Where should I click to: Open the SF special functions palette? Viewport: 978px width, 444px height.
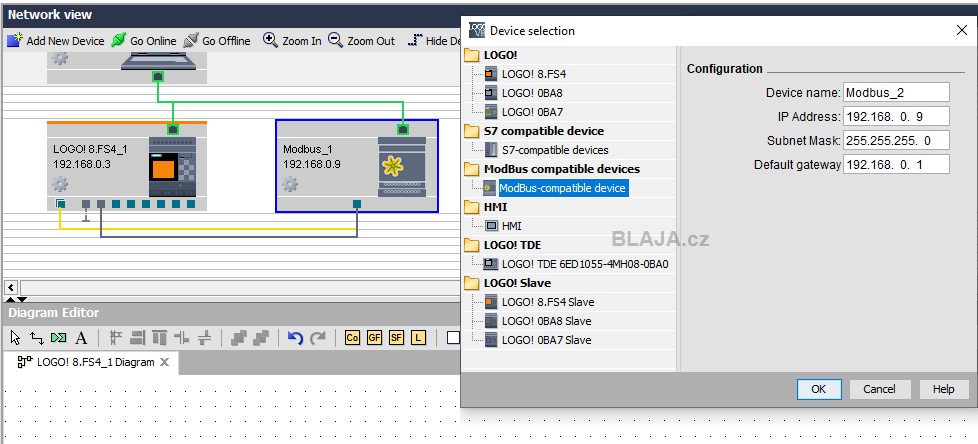pos(396,338)
